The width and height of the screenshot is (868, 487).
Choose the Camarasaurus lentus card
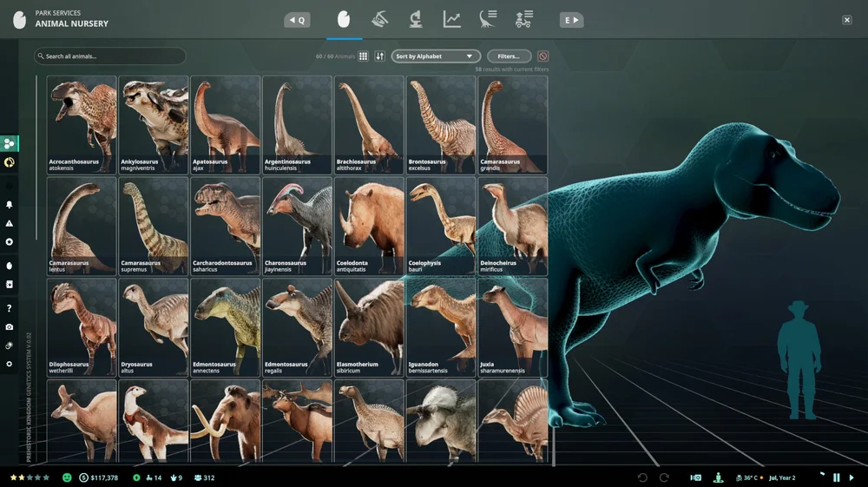tap(82, 227)
